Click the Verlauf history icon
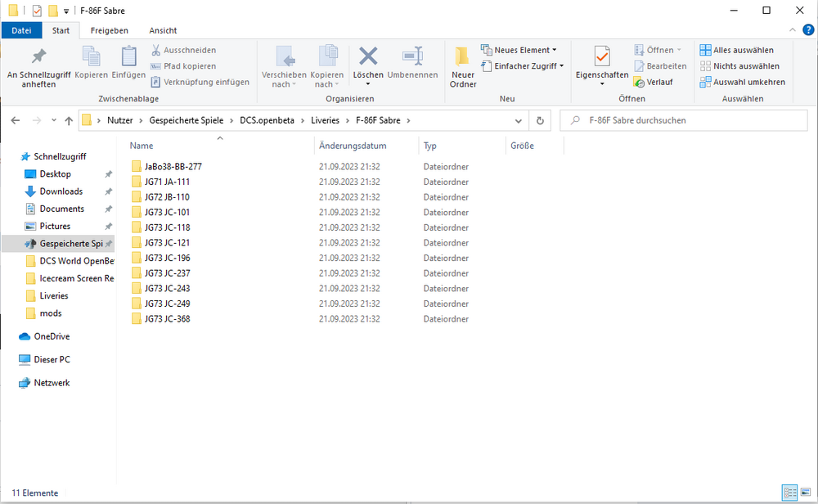Image resolution: width=818 pixels, height=504 pixels. click(x=639, y=82)
